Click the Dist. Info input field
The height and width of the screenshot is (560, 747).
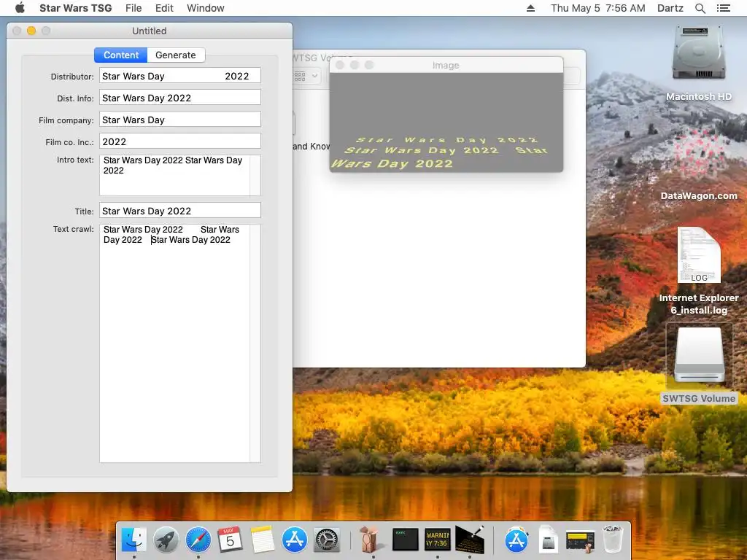pyautogui.click(x=180, y=98)
